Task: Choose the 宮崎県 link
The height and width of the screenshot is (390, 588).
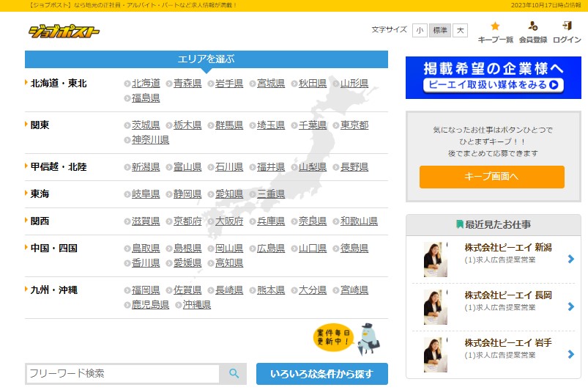Action: point(354,290)
